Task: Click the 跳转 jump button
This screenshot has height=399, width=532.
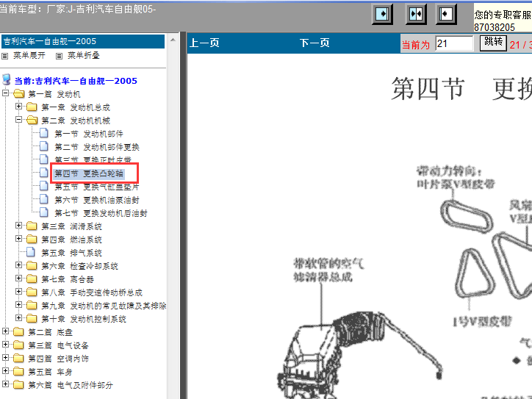Action: tap(493, 43)
